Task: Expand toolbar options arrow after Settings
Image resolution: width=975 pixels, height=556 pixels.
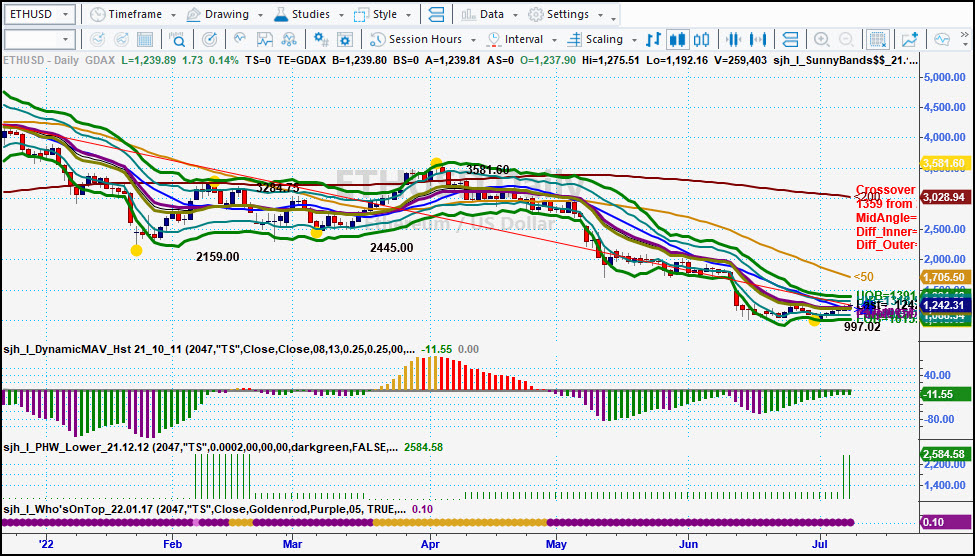Action: pyautogui.click(x=614, y=17)
